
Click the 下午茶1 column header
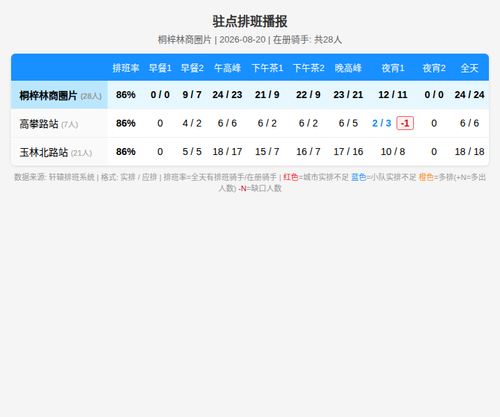[267, 68]
